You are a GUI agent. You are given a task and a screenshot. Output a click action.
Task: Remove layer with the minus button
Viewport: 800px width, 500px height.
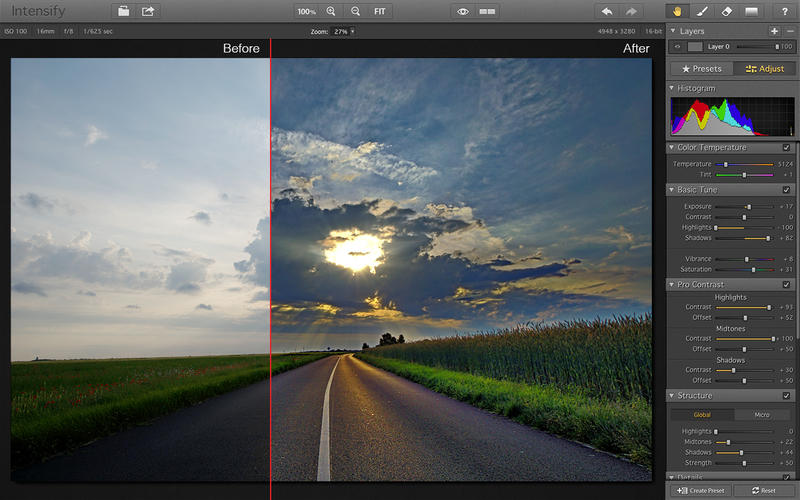point(790,31)
